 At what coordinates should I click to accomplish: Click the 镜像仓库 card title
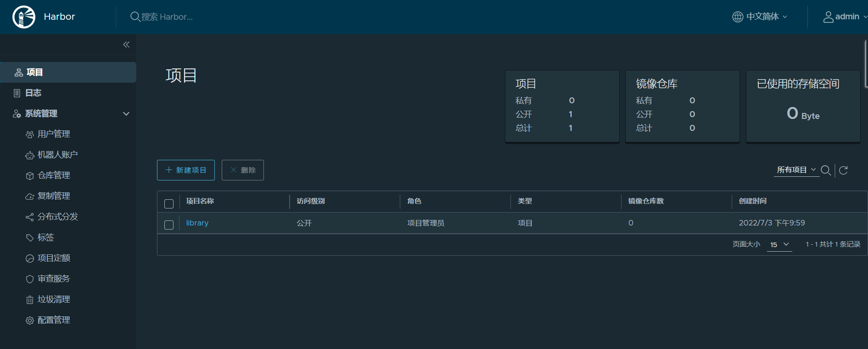(657, 84)
